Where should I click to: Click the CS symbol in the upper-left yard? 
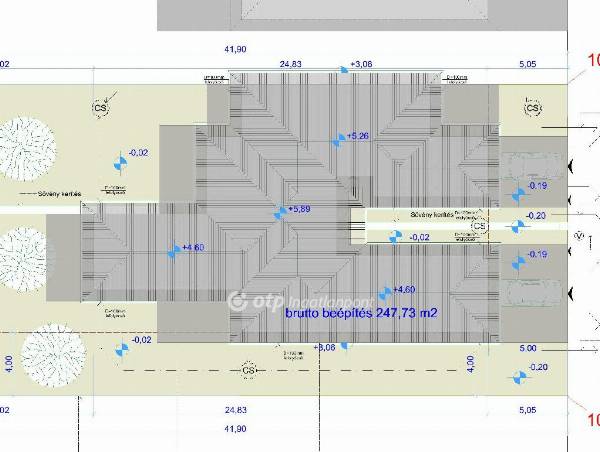pyautogui.click(x=100, y=108)
